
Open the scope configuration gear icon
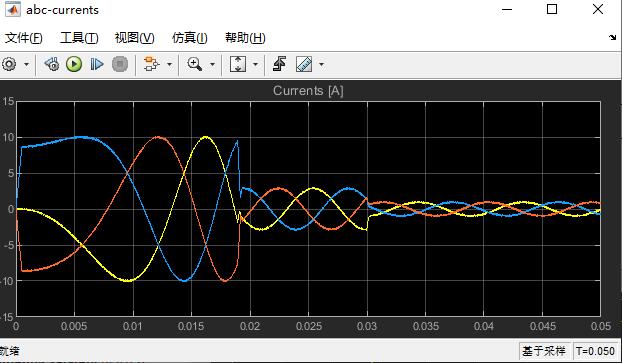(x=9, y=64)
